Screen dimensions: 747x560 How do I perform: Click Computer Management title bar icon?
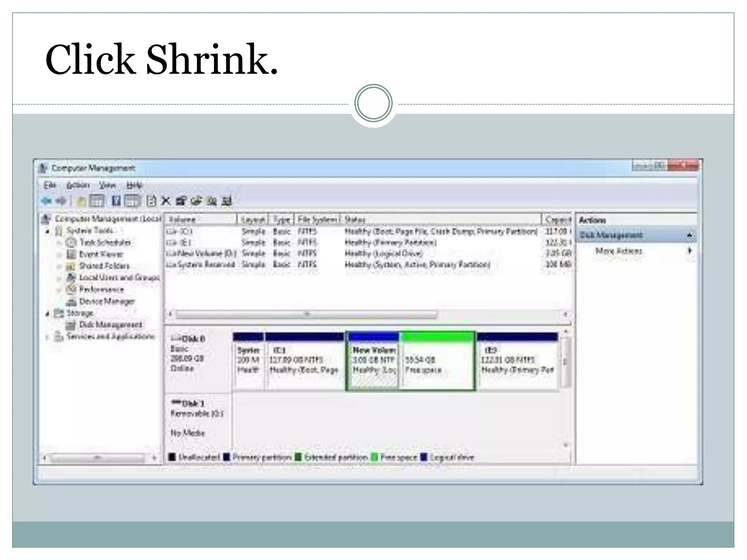tap(43, 168)
